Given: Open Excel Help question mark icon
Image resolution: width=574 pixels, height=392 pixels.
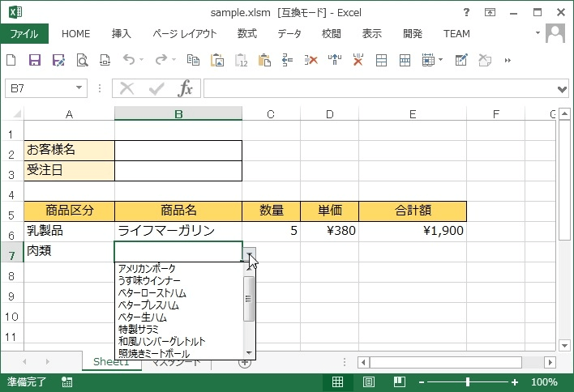Looking at the screenshot, I should point(466,13).
